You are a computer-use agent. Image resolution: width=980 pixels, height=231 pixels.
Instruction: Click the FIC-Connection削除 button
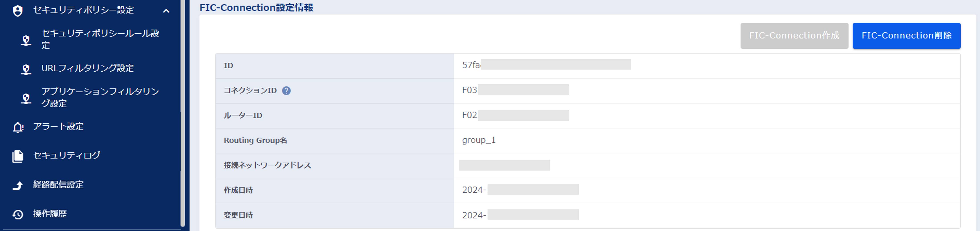pyautogui.click(x=906, y=36)
